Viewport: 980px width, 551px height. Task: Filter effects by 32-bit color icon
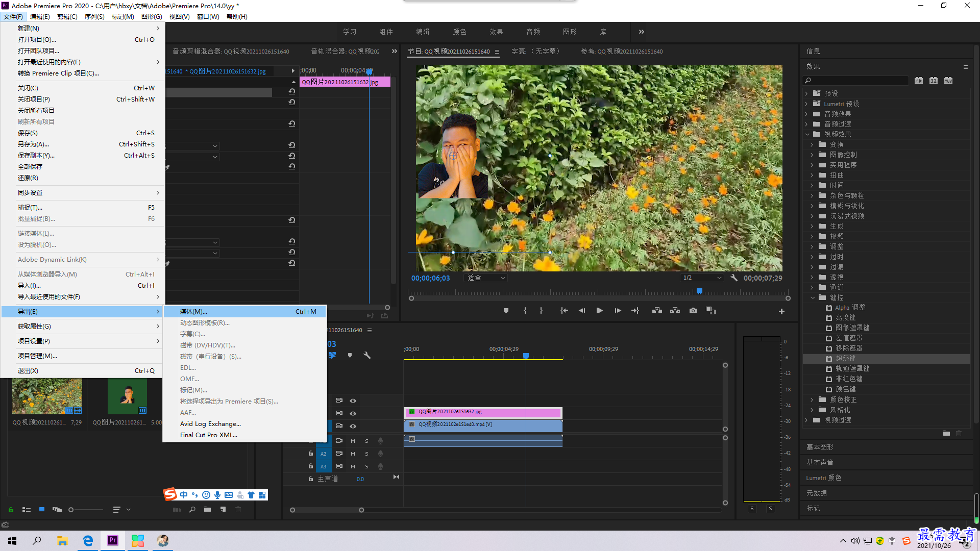(934, 81)
